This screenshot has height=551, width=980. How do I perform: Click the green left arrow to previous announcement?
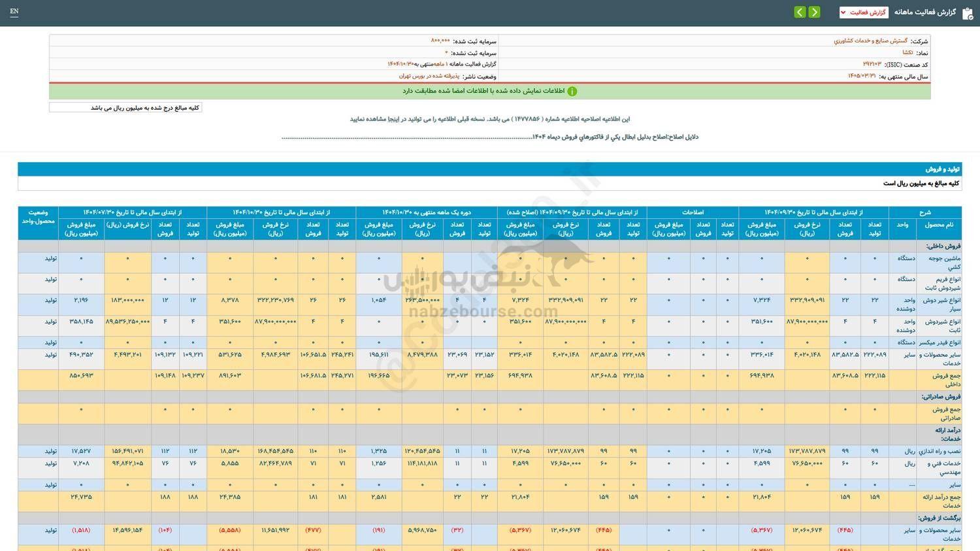(x=800, y=12)
